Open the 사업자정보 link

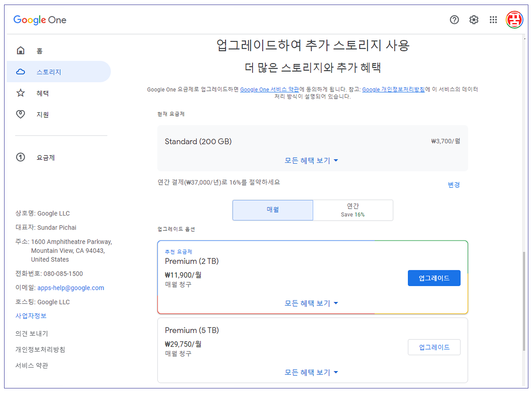tap(31, 316)
